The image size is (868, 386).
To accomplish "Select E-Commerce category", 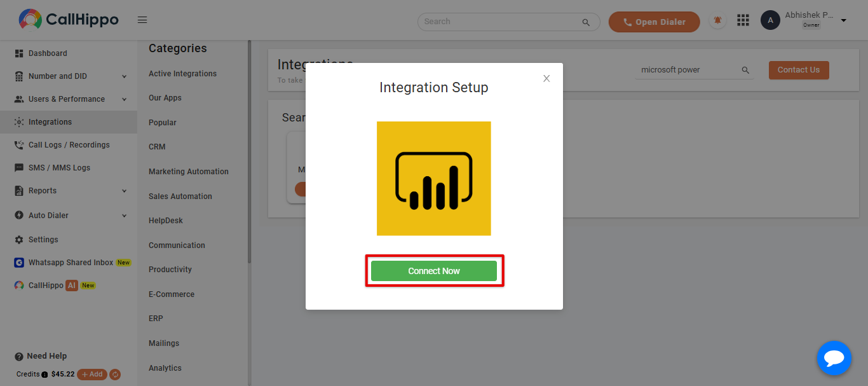I will tap(172, 294).
